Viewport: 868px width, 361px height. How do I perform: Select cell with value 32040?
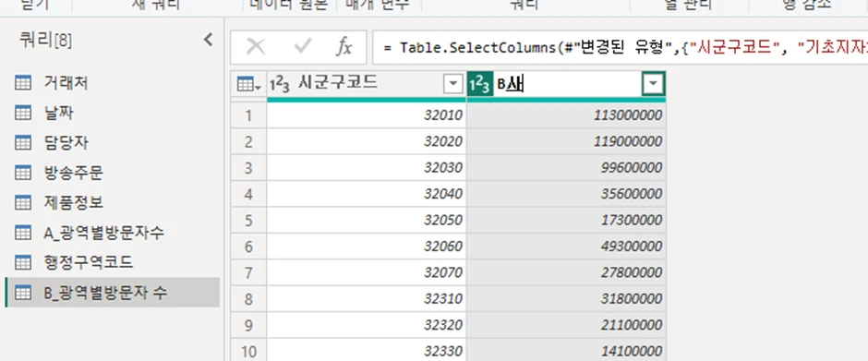[367, 194]
